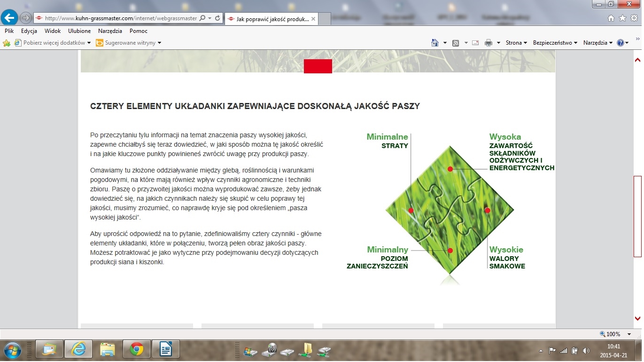Open the Favorites star near the gear
The height and width of the screenshot is (362, 644).
pos(622,18)
